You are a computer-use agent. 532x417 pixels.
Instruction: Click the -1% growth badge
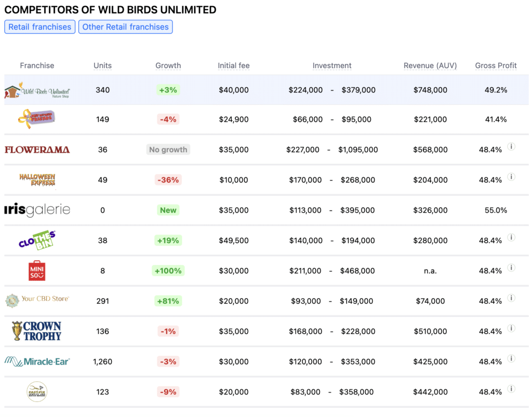coord(168,331)
